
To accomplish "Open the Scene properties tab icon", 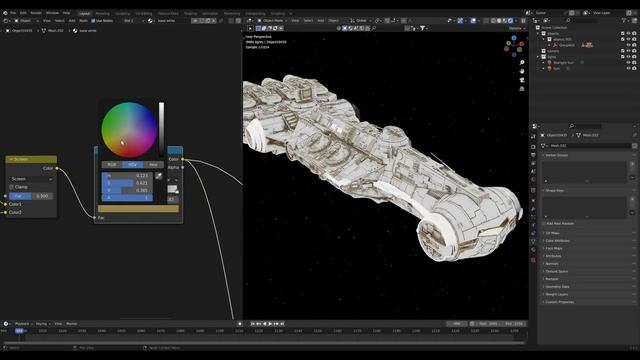I will click(x=533, y=171).
